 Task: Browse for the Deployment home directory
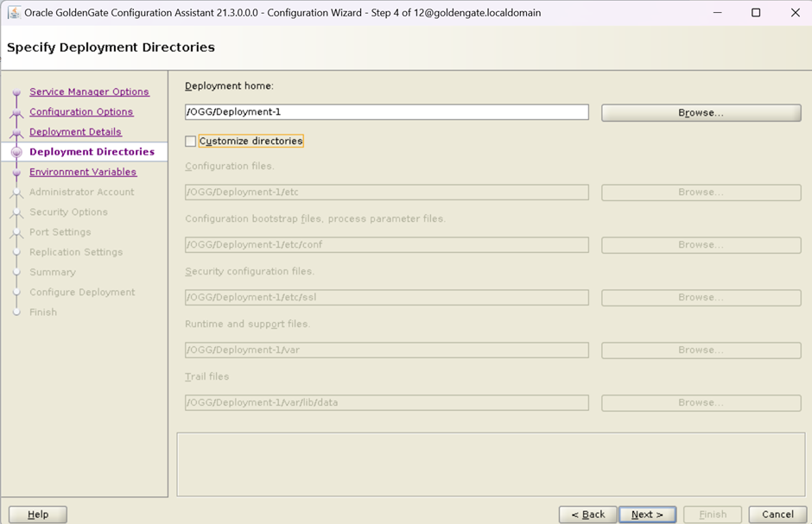(701, 113)
